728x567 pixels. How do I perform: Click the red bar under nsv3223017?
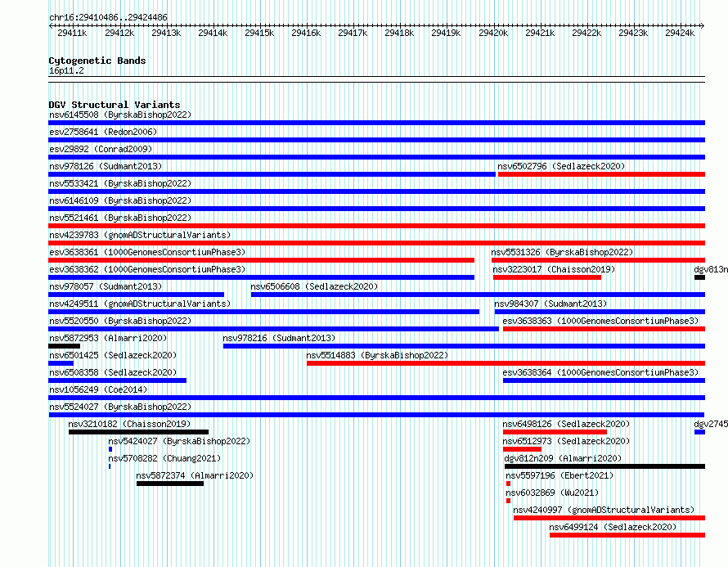(547, 277)
